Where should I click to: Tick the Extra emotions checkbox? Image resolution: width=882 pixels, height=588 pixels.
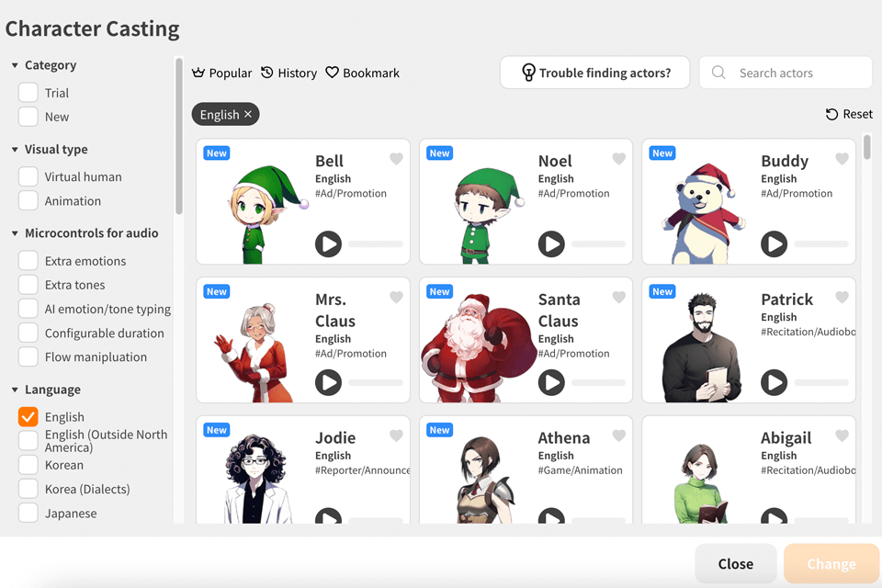click(x=28, y=261)
